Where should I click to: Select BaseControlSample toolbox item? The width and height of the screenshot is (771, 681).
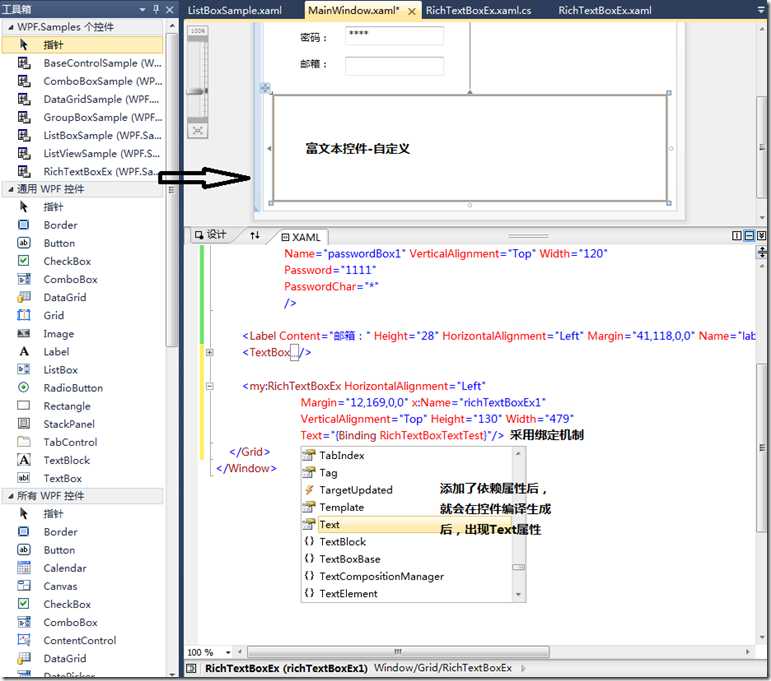pos(83,63)
